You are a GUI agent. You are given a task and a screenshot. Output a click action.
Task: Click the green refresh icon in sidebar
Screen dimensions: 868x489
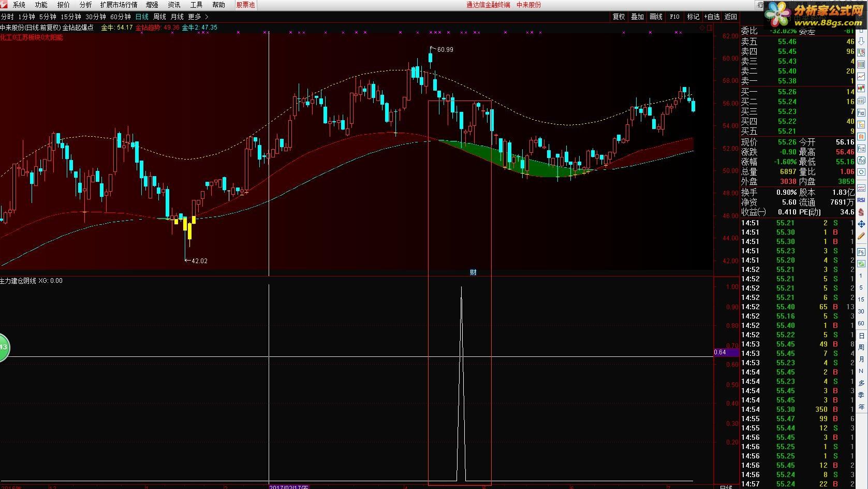(861, 264)
